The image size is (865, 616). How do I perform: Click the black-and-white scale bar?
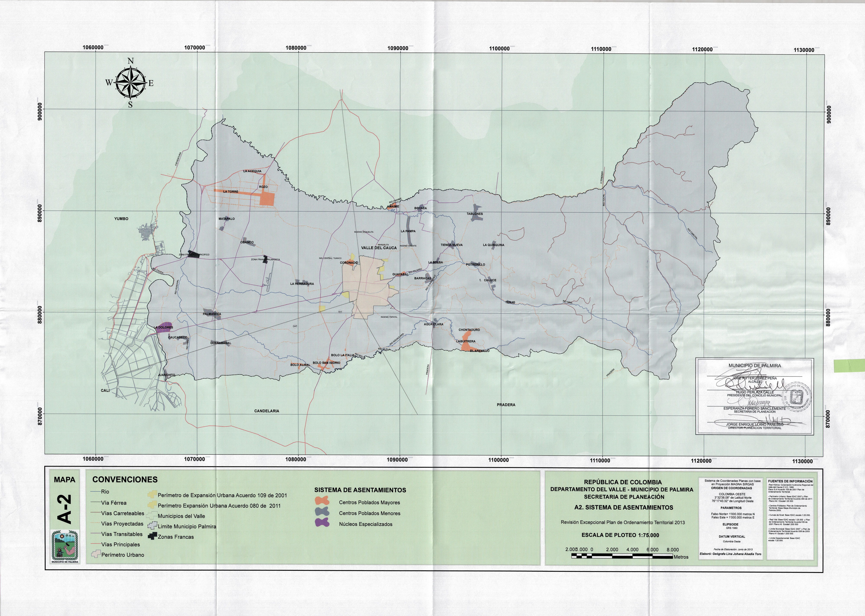click(x=622, y=557)
